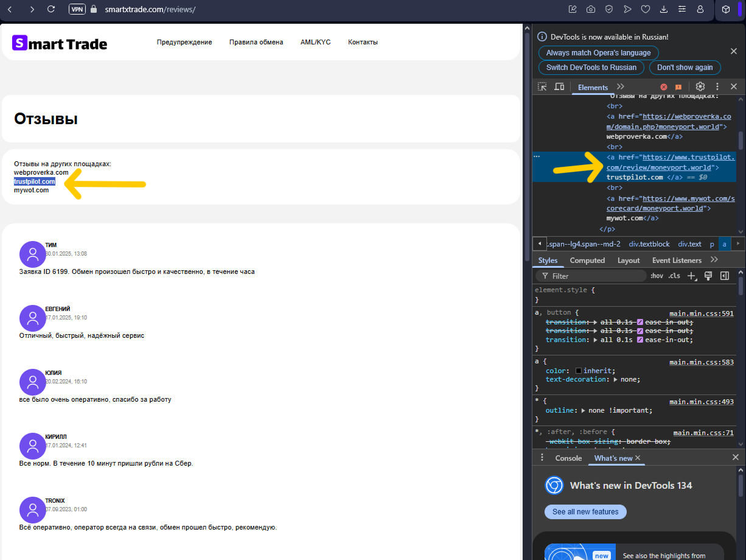Show more Styles pane tabs chevron
Viewport: 746px width, 560px height.
(x=714, y=260)
